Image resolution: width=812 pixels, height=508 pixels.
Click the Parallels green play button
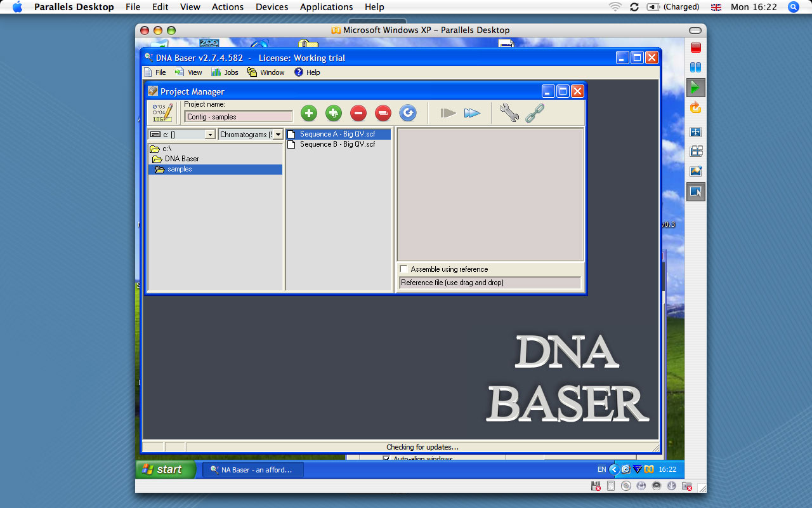[x=696, y=88]
